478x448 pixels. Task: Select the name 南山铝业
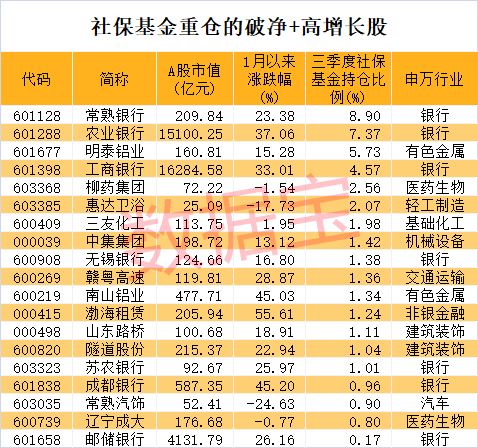[115, 295]
